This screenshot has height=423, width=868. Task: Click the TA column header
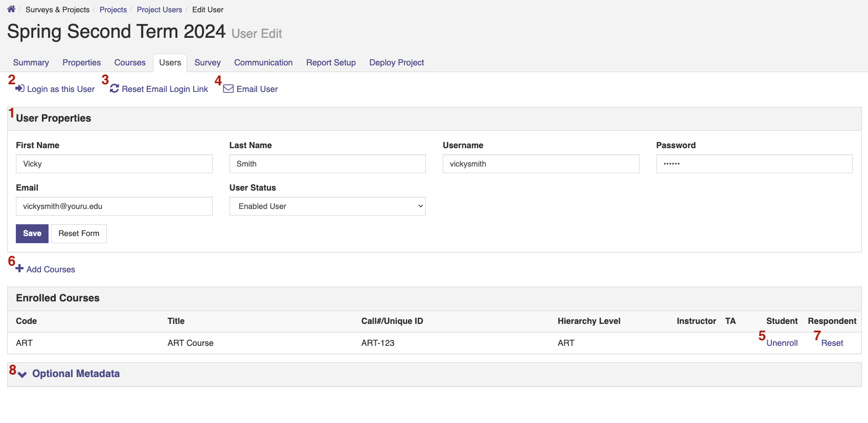click(x=730, y=321)
